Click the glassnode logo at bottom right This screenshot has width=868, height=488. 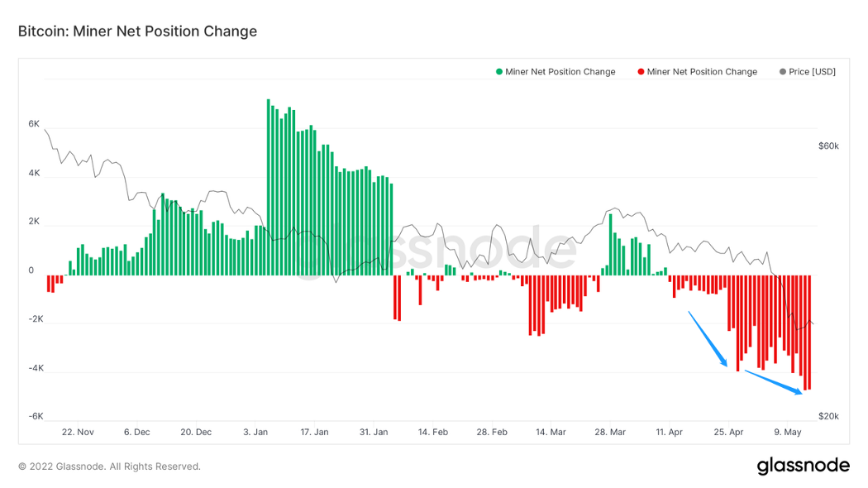803,466
